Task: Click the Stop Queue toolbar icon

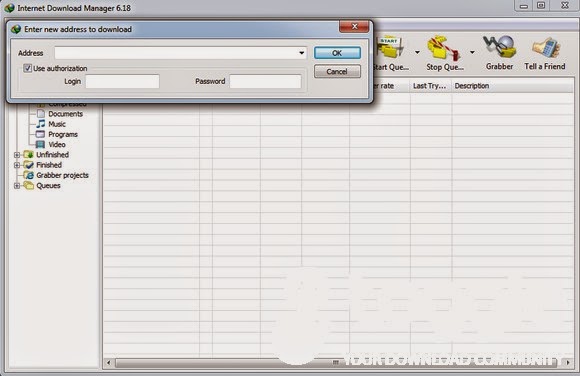Action: pos(444,48)
